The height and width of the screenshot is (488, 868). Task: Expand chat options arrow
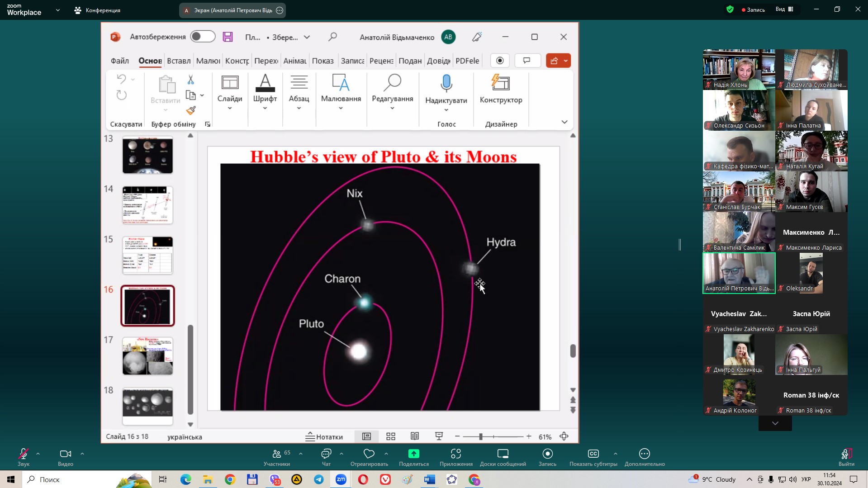(342, 453)
